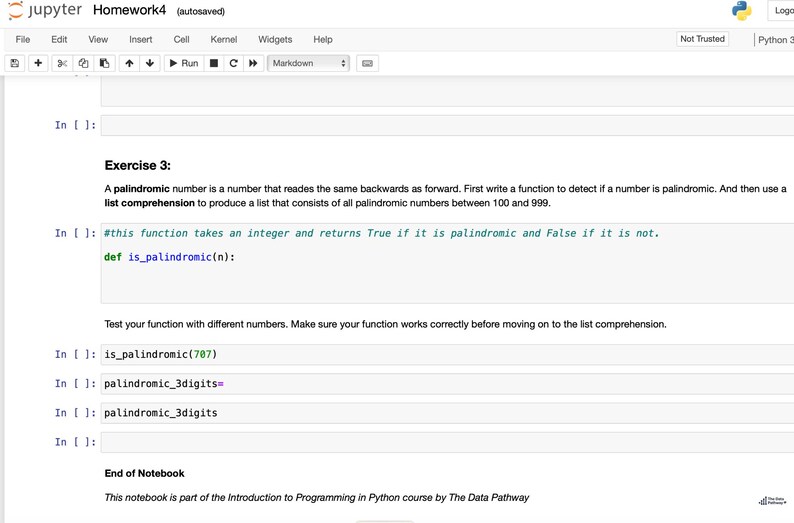Viewport: 794px width, 523px height.
Task: Open the Help menu
Action: [x=323, y=39]
